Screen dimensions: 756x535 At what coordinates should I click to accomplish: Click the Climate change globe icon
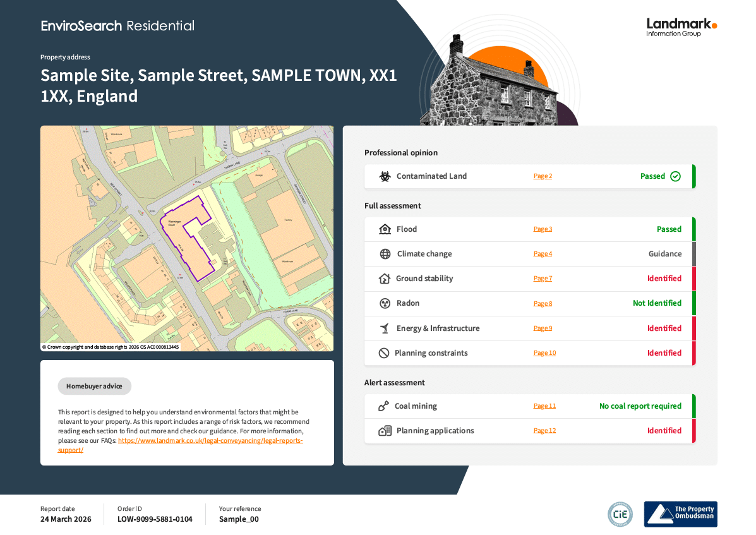(385, 254)
